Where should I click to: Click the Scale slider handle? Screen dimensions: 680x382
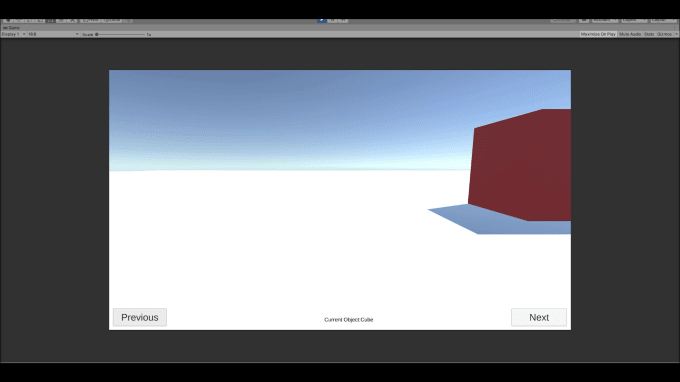97,34
